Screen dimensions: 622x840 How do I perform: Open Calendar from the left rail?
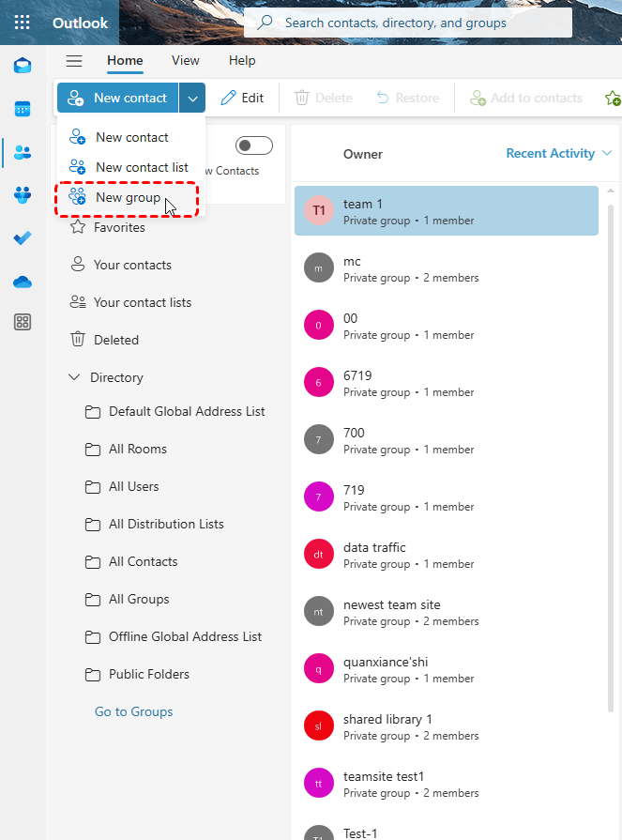[x=23, y=109]
